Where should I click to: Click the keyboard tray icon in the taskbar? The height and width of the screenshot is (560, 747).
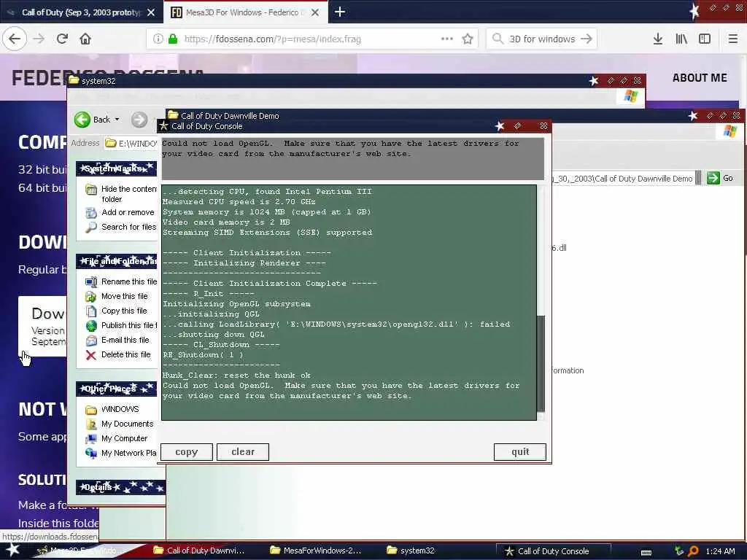pos(646,552)
